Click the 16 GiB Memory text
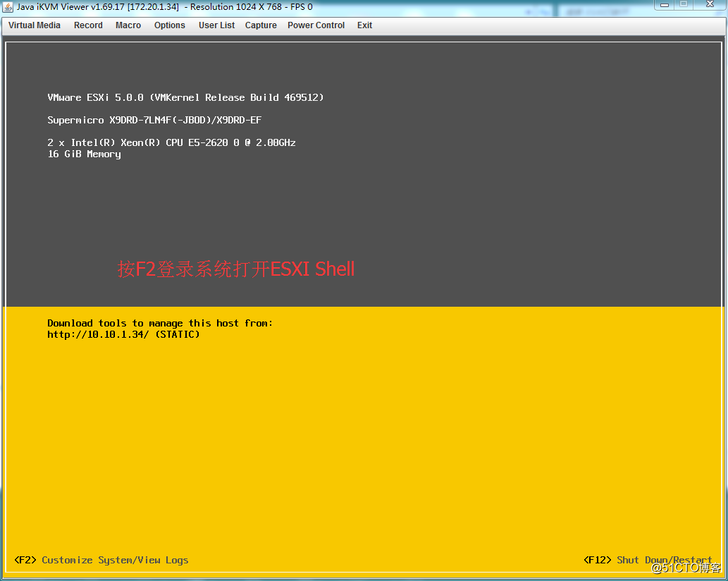 tap(84, 154)
